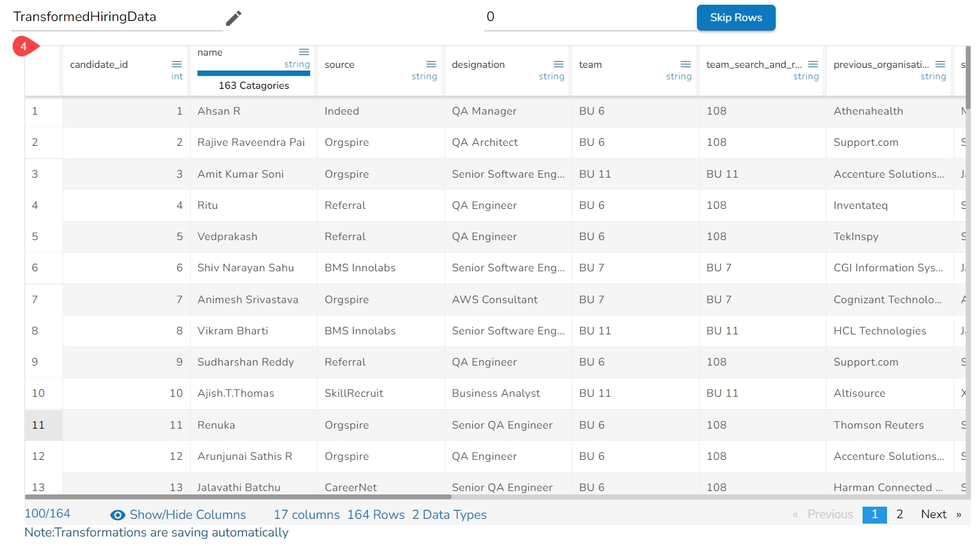Click the 2 Data Types link
The width and height of the screenshot is (980, 546).
tap(449, 515)
